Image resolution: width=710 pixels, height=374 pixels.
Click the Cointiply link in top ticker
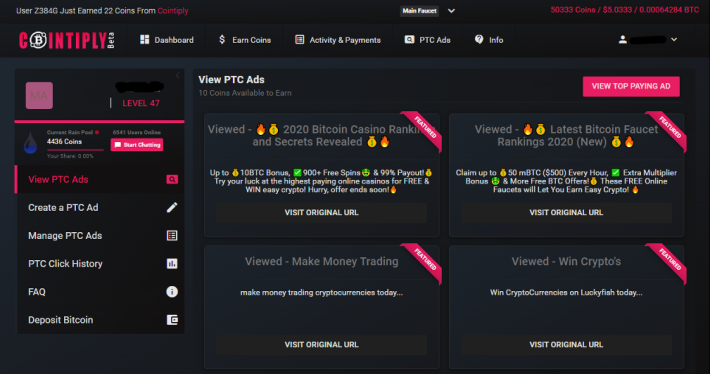tap(173, 11)
